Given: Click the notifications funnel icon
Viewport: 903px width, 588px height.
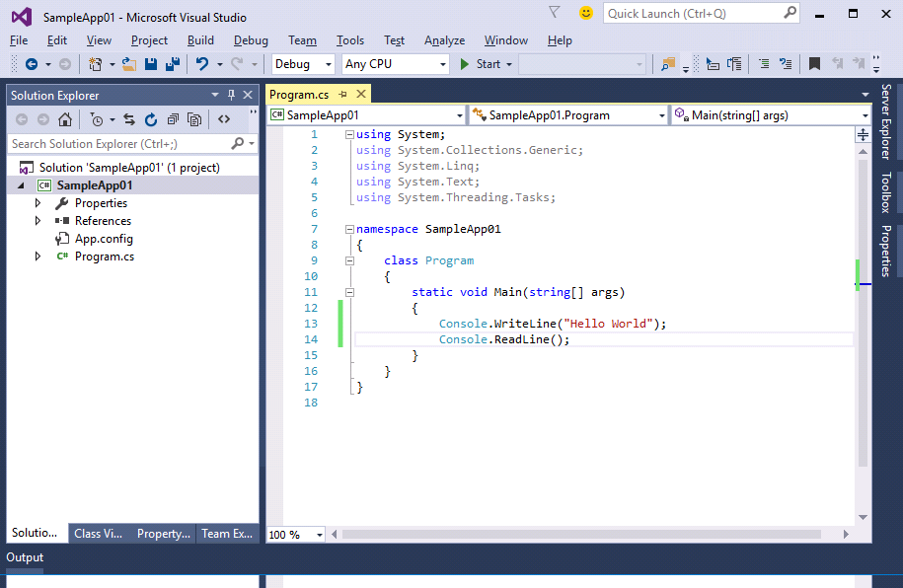Looking at the screenshot, I should (554, 12).
